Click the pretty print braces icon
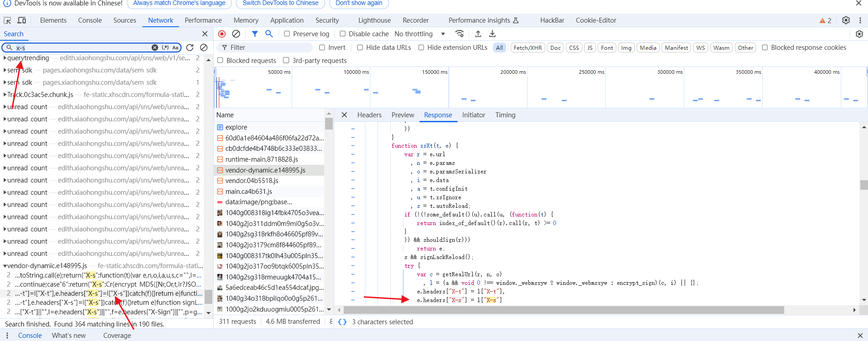 pos(342,322)
